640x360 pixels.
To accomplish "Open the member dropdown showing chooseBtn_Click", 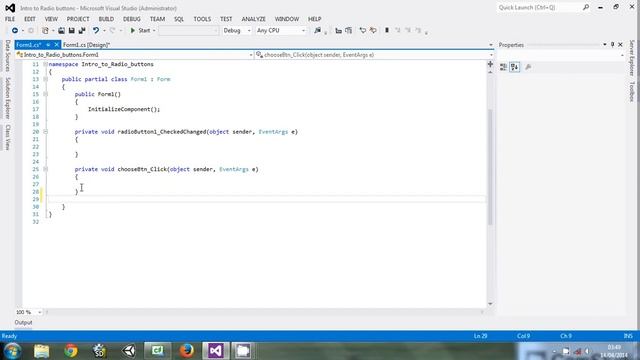I will click(374, 55).
